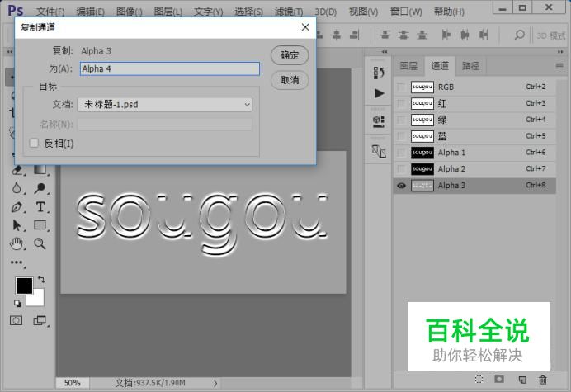Distribute right edges icon
Viewport: 571px width, 392px height.
point(484,35)
